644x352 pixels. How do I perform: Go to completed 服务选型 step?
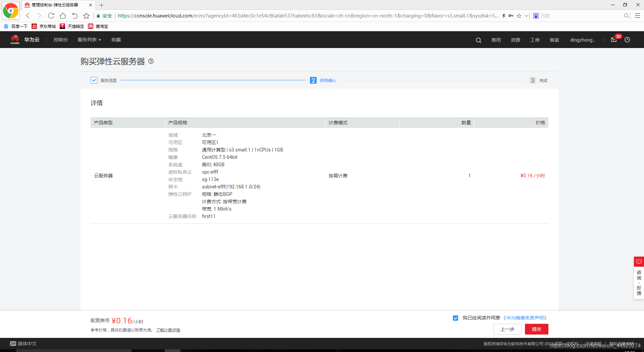tap(104, 80)
